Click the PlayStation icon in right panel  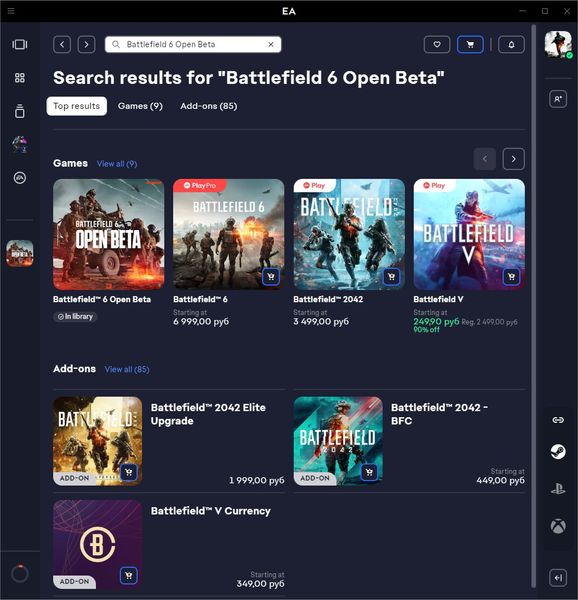pyautogui.click(x=558, y=489)
